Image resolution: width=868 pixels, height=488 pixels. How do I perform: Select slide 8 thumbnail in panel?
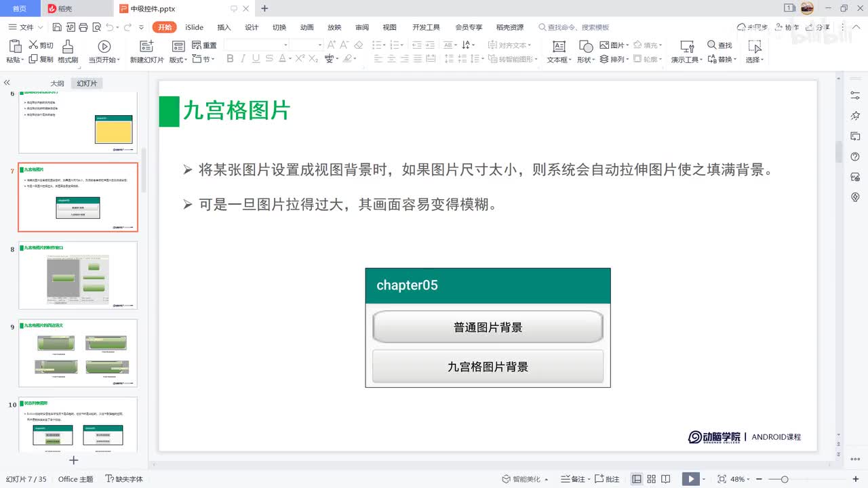point(78,275)
